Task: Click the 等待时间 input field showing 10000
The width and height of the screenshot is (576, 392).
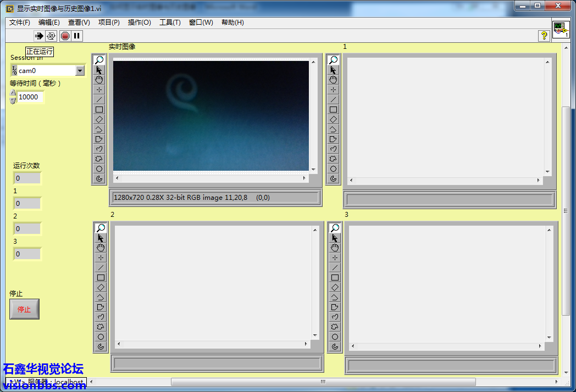Action: (30, 97)
